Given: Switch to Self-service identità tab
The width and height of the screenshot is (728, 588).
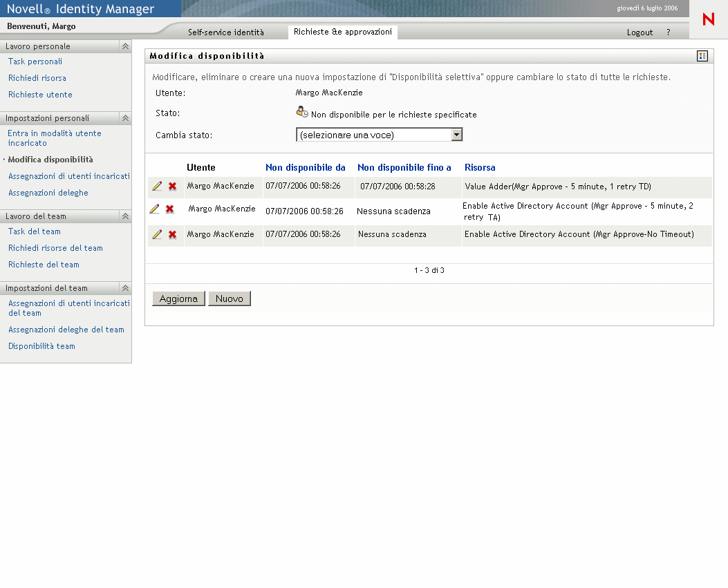Looking at the screenshot, I should [225, 32].
